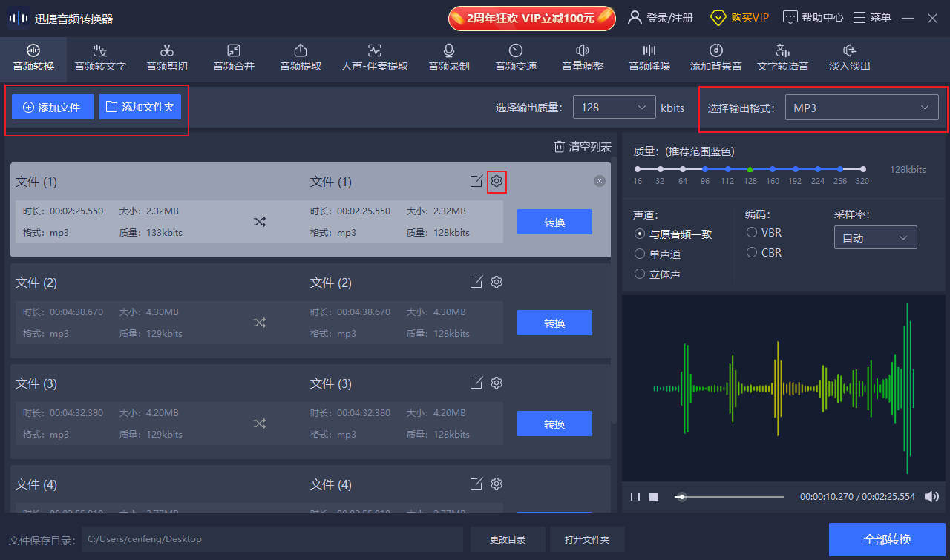Select the 文字转语音 text-to-speech tool
Image resolution: width=950 pixels, height=560 pixels.
point(783,59)
